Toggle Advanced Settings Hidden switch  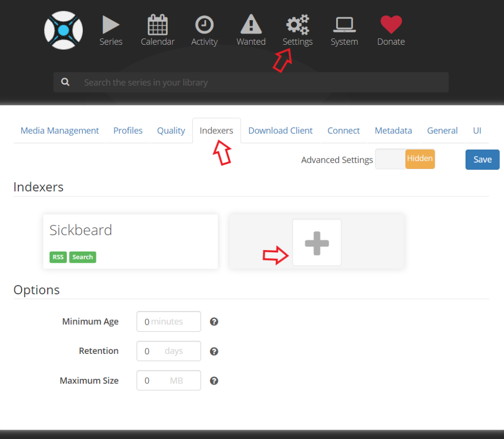(405, 159)
